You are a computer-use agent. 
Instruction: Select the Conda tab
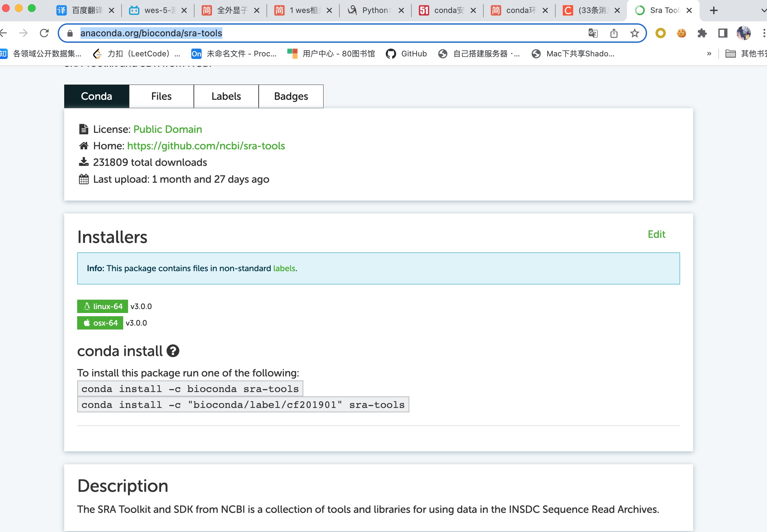[96, 96]
